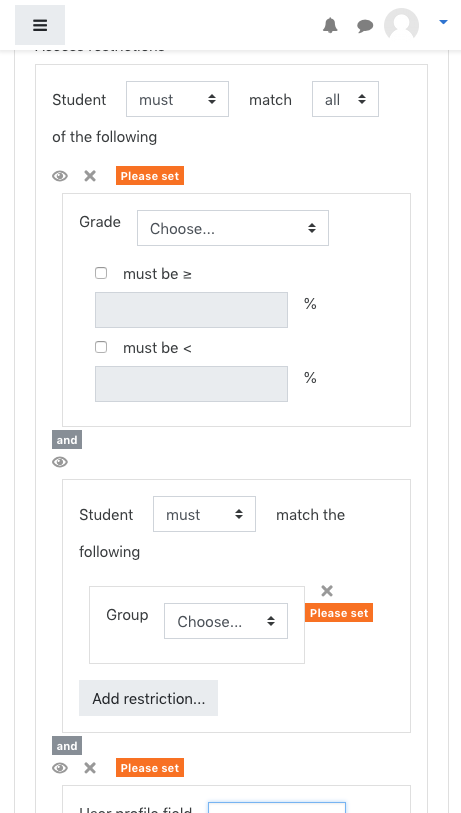Enable the 'must be ≥' checkbox
Image resolution: width=461 pixels, height=813 pixels.
pyautogui.click(x=101, y=273)
